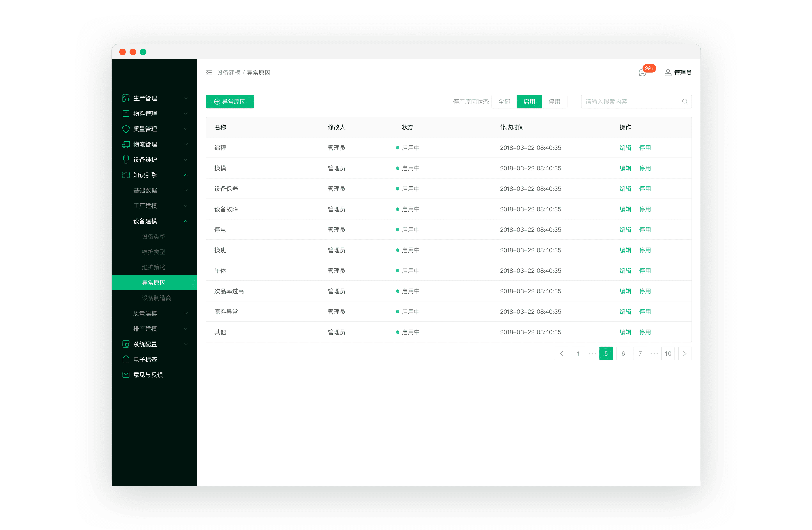Click the 质量管理 shield icon
Screen dimensions: 812x530
point(126,129)
